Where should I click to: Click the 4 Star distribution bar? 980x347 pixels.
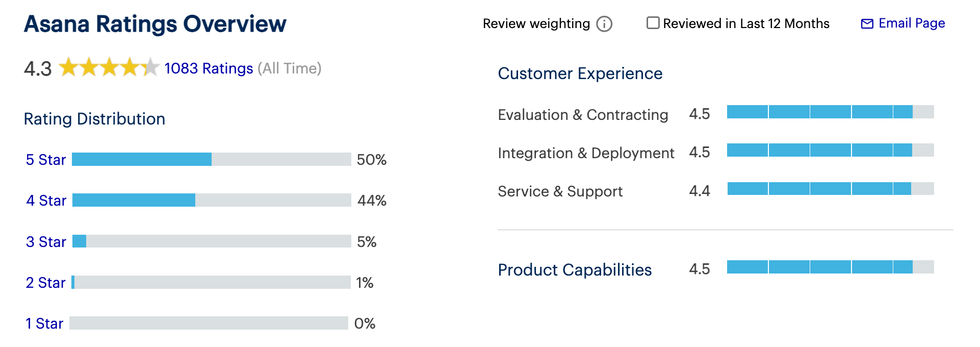211,200
